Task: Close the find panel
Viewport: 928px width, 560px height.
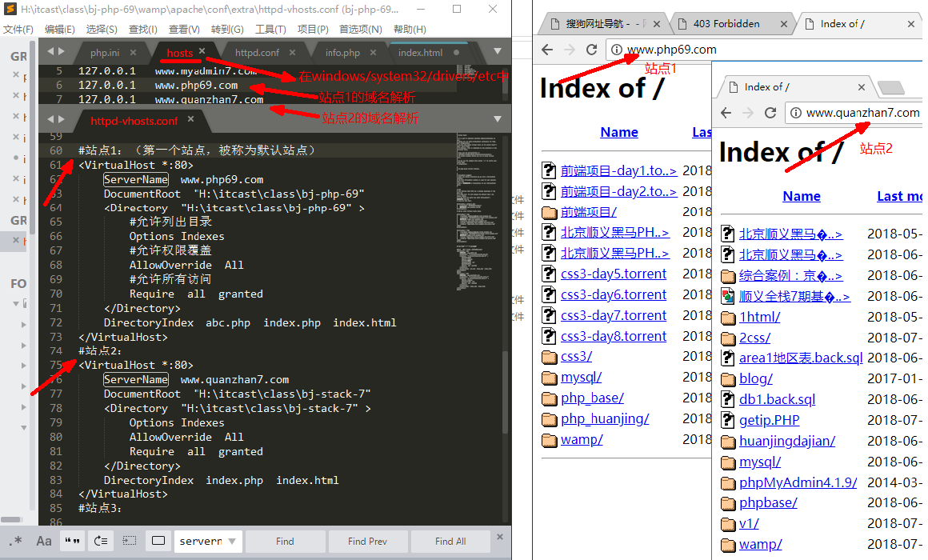Action: point(499,537)
